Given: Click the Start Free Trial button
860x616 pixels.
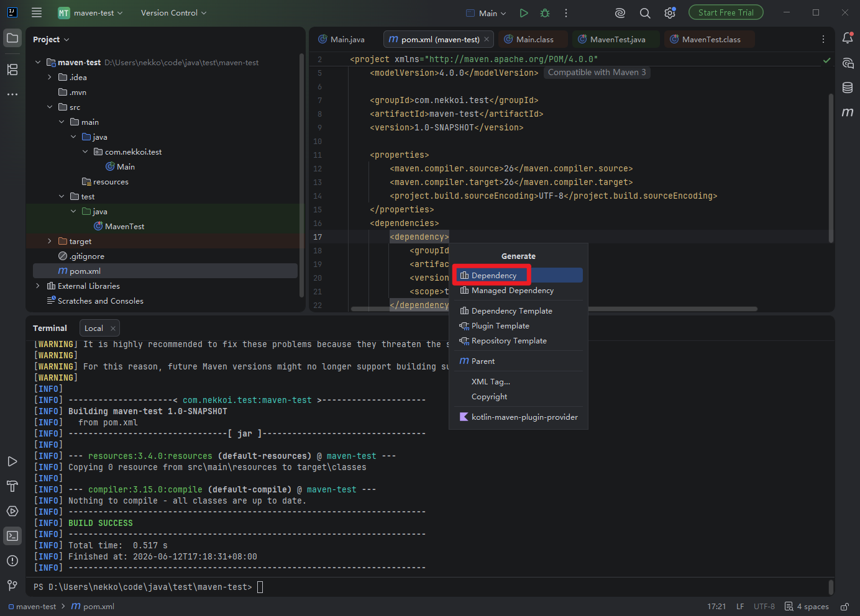Looking at the screenshot, I should click(726, 12).
